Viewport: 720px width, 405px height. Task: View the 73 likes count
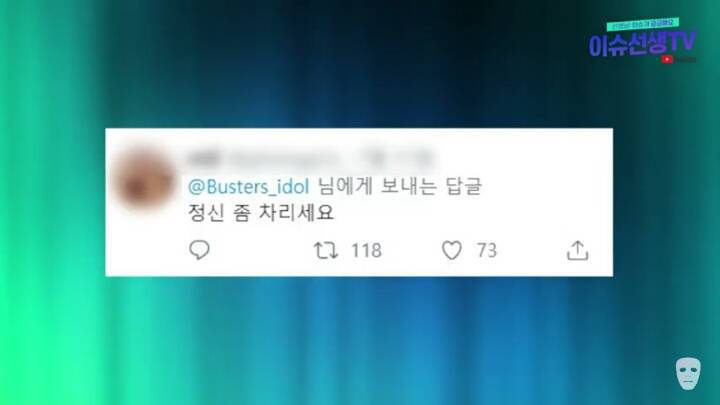487,251
